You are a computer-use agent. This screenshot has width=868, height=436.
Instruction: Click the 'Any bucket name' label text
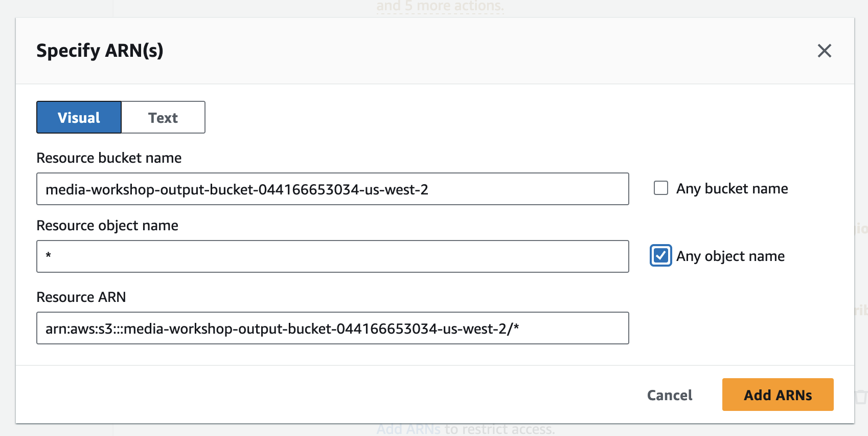(732, 189)
